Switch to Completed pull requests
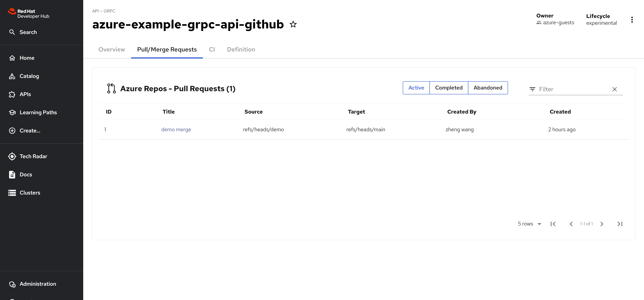Screen dimensions: 644x300 (448, 88)
